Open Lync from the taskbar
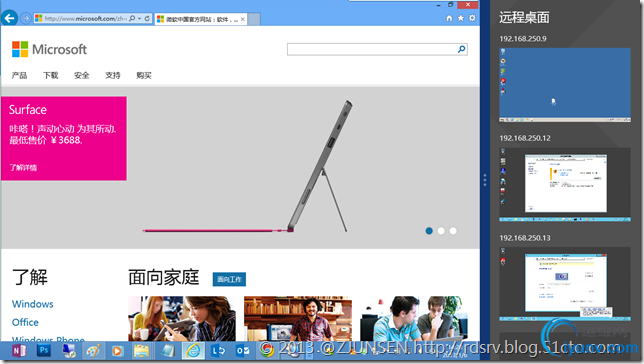 (218, 351)
